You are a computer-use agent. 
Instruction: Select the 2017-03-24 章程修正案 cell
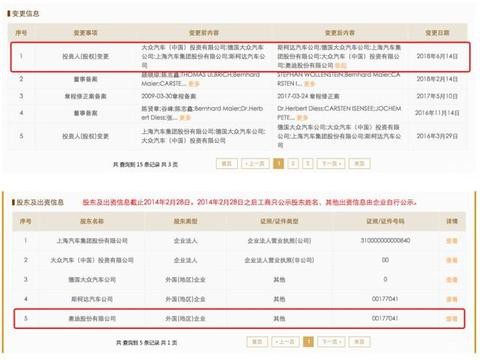tap(308, 96)
